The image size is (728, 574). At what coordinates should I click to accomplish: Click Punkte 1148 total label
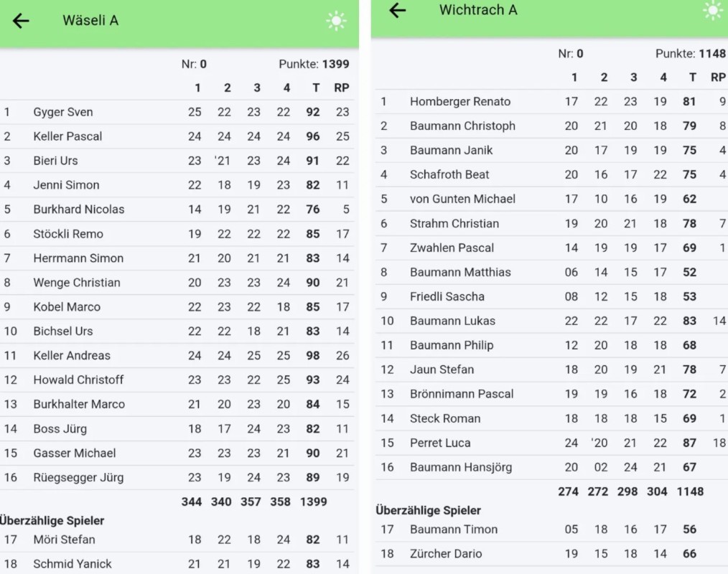click(690, 54)
